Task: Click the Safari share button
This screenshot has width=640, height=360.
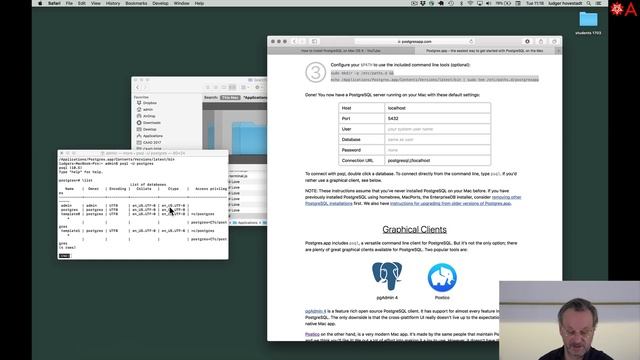Action: tap(541, 42)
